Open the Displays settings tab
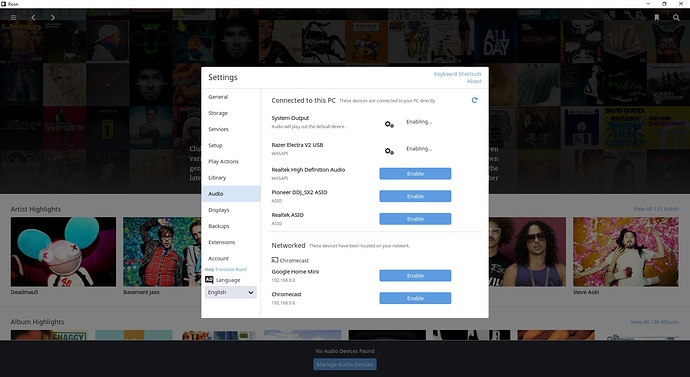Screen dimensions: 690x377 231,210
